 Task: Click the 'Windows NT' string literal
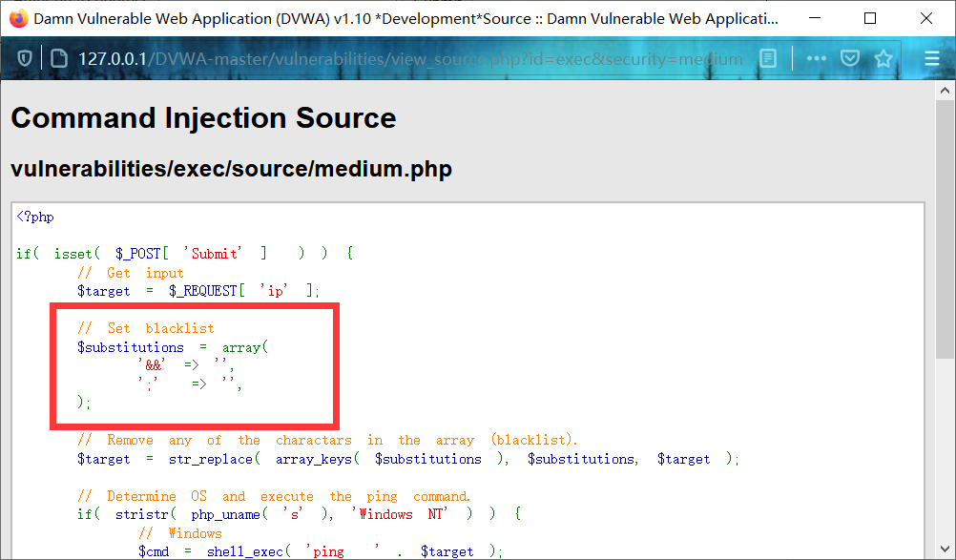point(400,514)
